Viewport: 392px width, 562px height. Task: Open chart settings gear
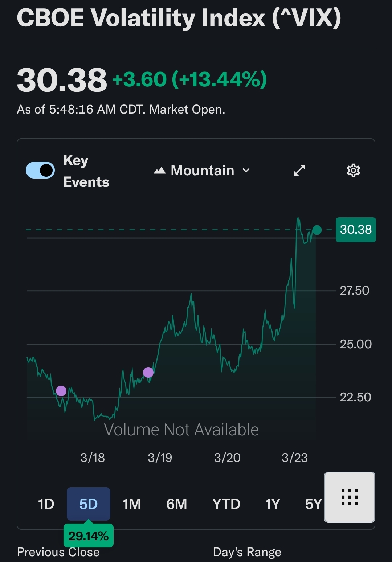353,170
